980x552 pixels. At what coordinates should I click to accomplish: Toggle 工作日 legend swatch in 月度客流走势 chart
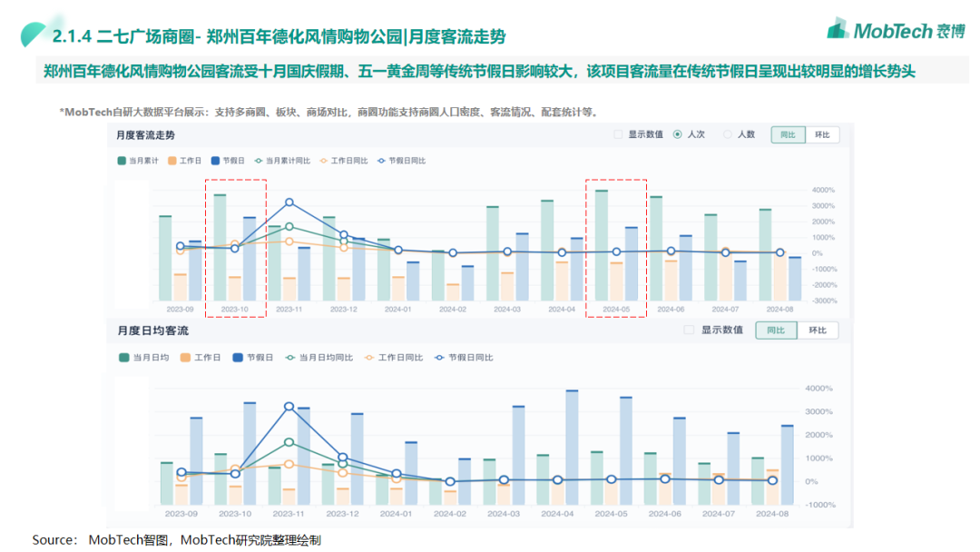(x=171, y=161)
